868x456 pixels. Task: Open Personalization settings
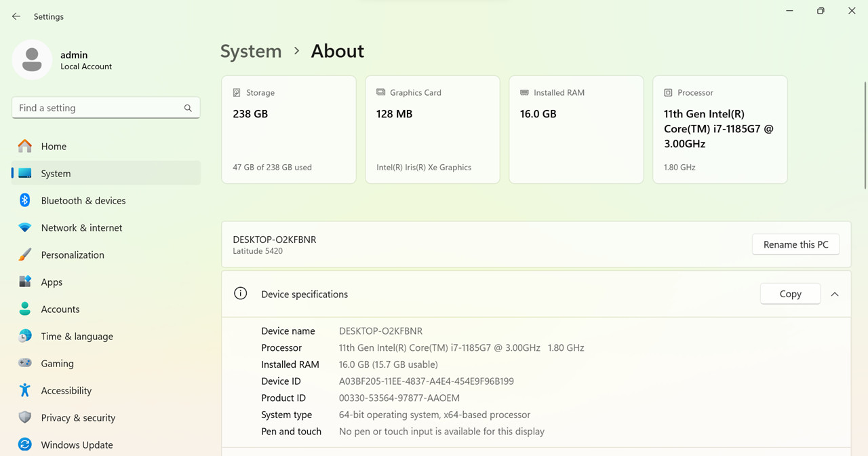pyautogui.click(x=106, y=254)
